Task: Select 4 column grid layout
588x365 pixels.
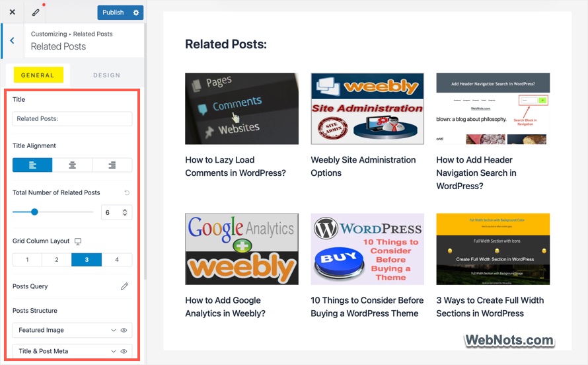Action: pyautogui.click(x=117, y=260)
